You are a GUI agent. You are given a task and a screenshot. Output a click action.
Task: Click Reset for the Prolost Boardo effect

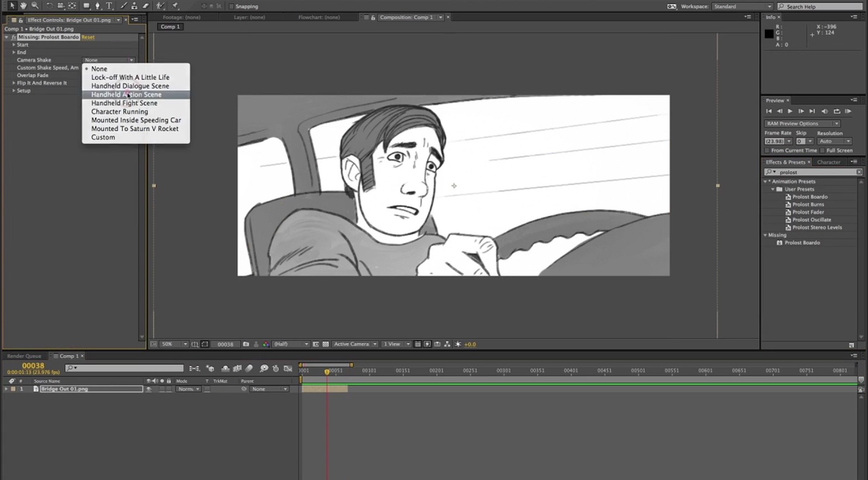click(88, 37)
